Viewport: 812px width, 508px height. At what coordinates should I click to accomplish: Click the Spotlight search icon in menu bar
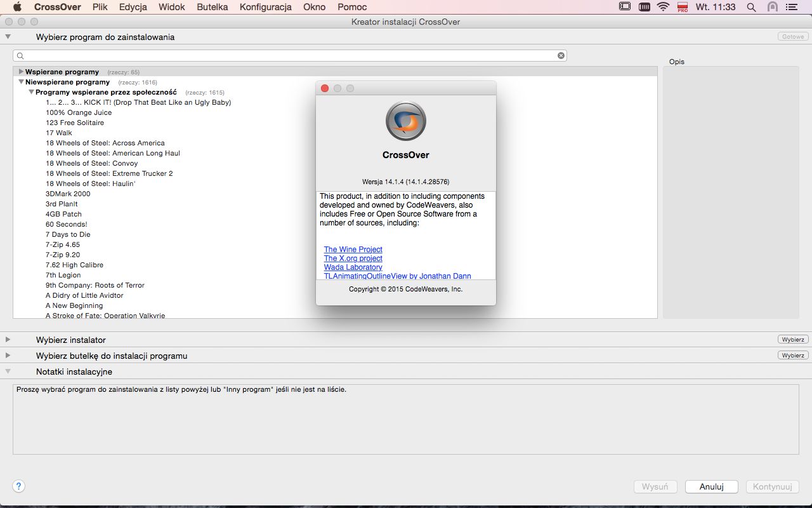click(752, 7)
